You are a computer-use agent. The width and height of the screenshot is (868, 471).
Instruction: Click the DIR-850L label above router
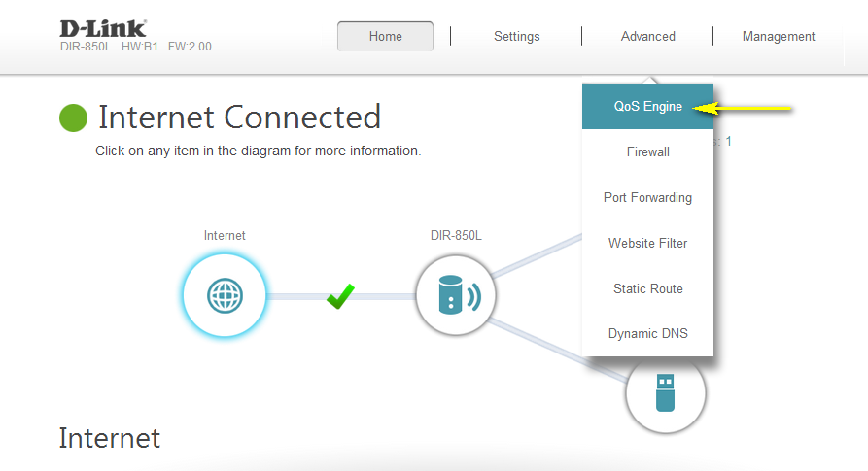coord(456,236)
